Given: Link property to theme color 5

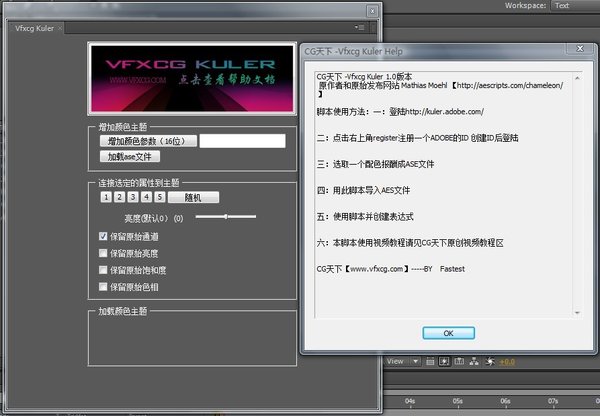Looking at the screenshot, I should [x=160, y=197].
